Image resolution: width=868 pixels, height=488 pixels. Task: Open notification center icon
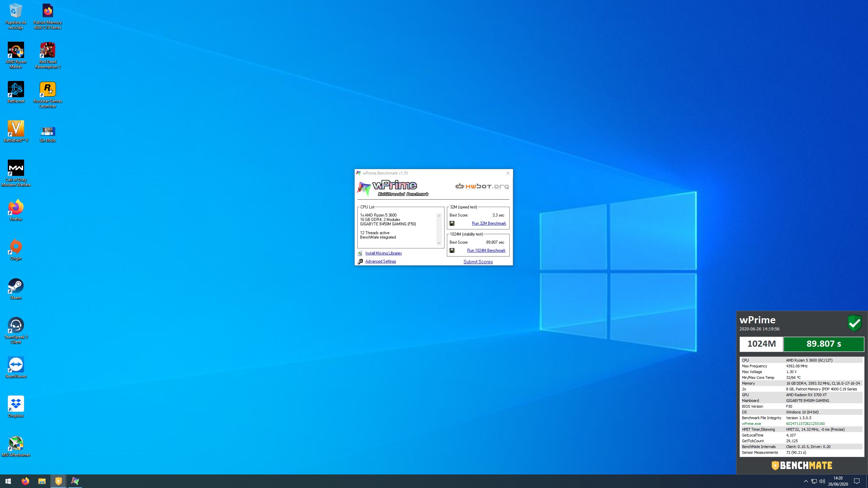857,481
